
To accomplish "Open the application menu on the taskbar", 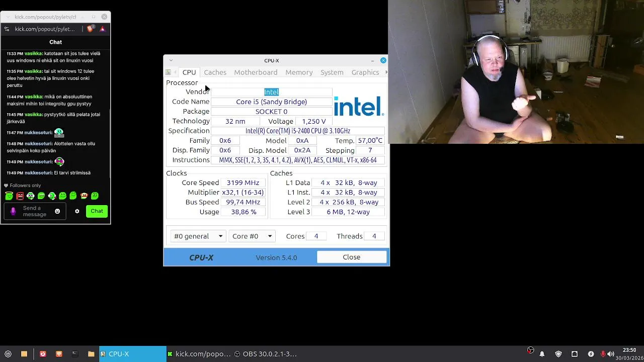I will point(8,354).
